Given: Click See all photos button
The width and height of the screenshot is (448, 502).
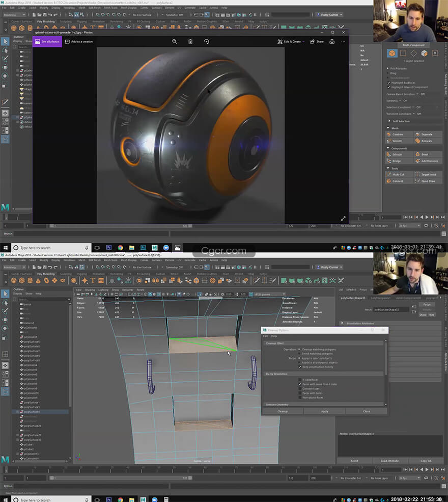Looking at the screenshot, I should (x=47, y=41).
